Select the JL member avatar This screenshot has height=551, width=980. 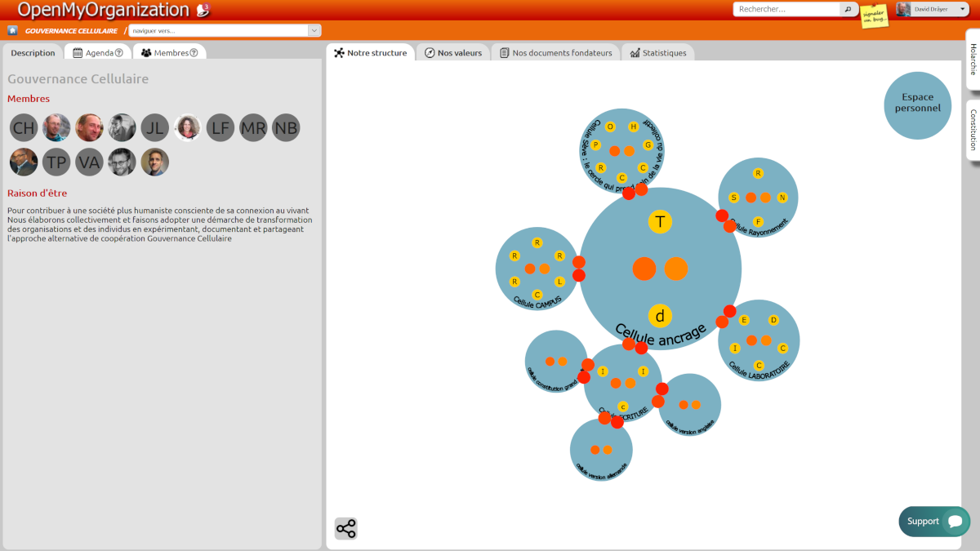coord(154,127)
